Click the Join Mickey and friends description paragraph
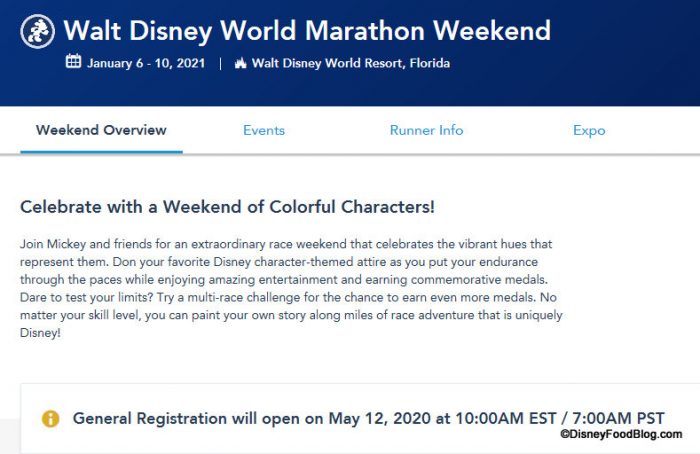This screenshot has width=700, height=454. point(290,288)
